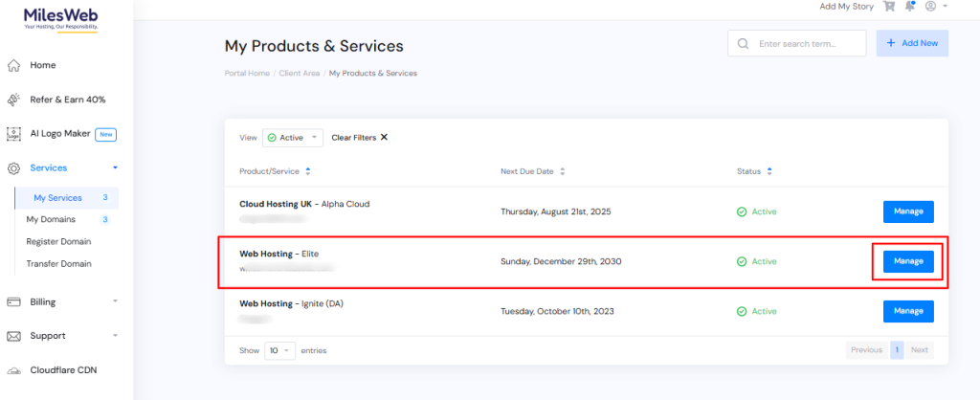
Task: Go to Client Area breadcrumb
Action: click(300, 73)
